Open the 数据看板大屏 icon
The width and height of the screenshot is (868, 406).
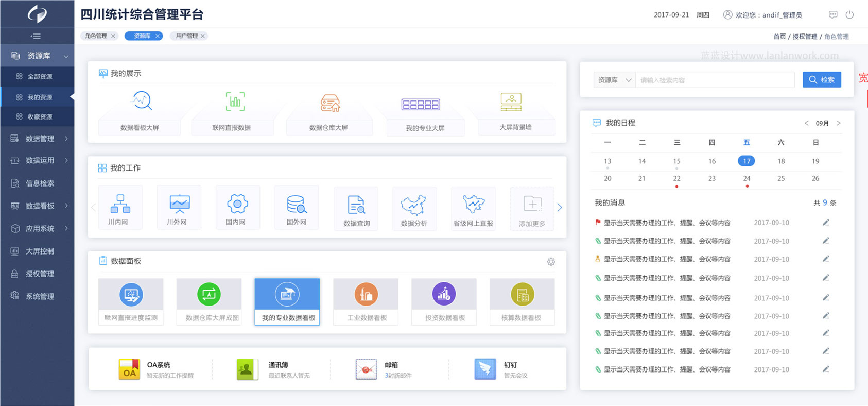pos(141,102)
